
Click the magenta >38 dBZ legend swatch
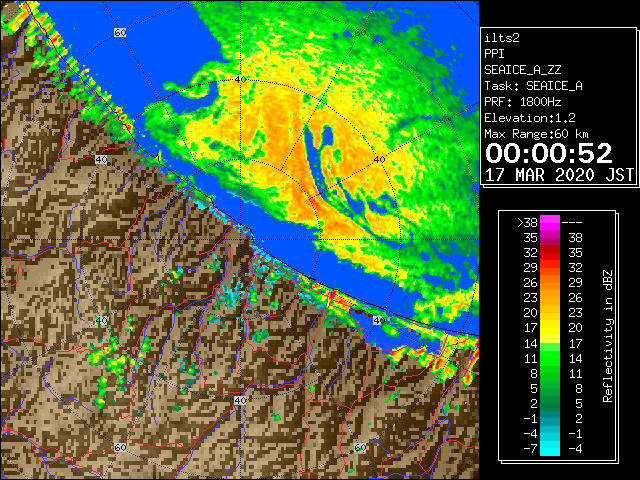click(x=550, y=223)
